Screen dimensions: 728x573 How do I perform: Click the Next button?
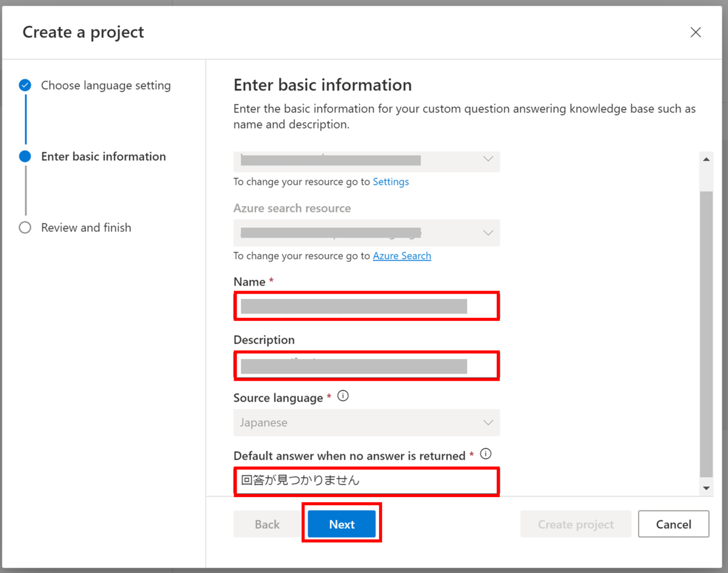click(342, 524)
